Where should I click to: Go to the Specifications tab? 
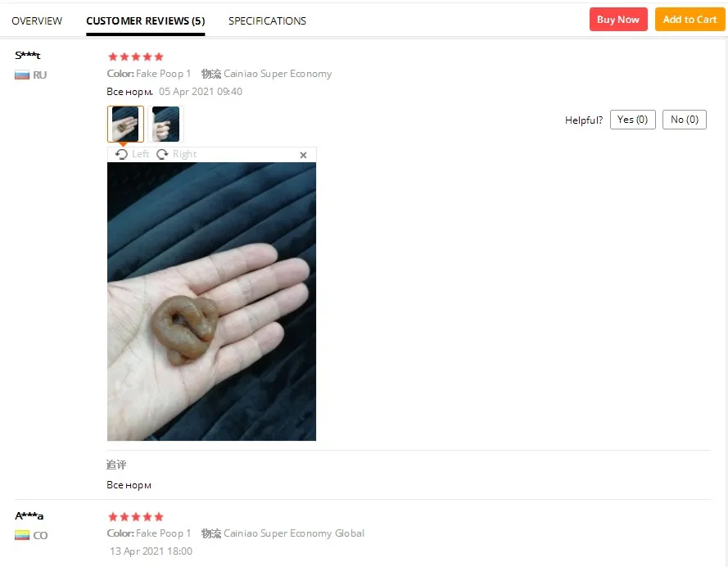(267, 21)
